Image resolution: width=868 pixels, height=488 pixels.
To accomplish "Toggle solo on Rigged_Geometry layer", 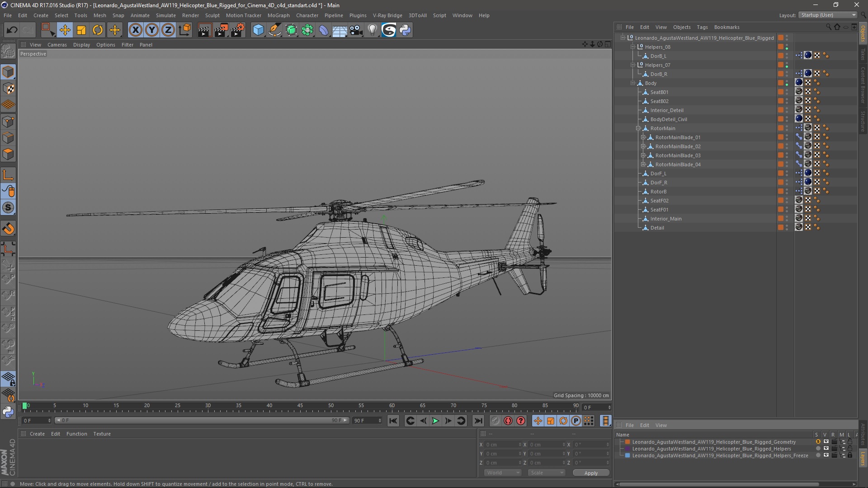I will click(818, 442).
